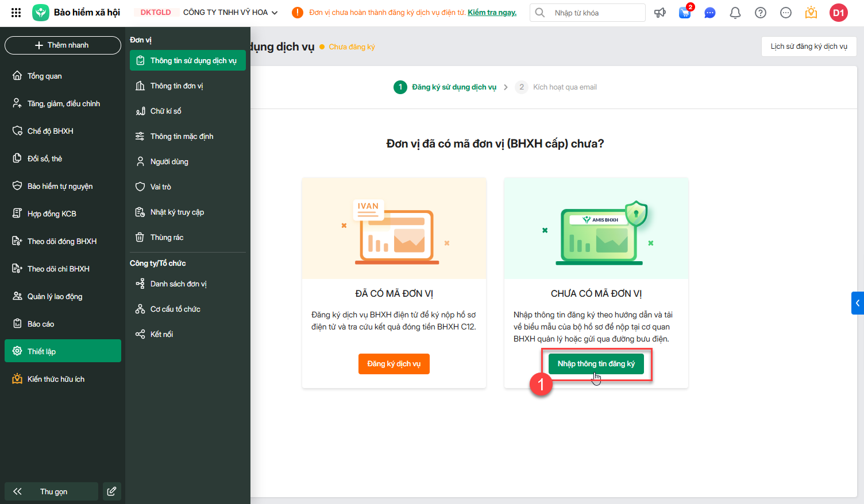This screenshot has width=864, height=504.
Task: Open Đổi sổ, thẻ menu
Action: click(63, 158)
